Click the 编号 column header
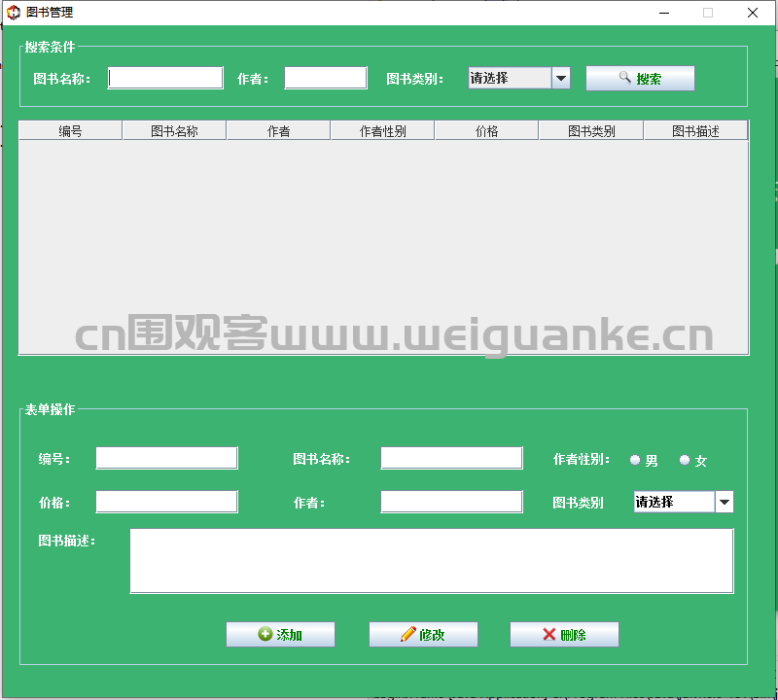The height and width of the screenshot is (700, 778). click(x=70, y=130)
